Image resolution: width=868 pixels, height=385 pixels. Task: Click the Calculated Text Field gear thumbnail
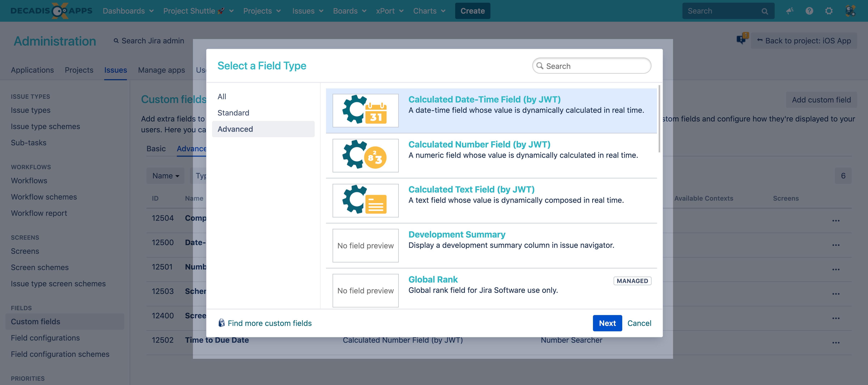click(365, 200)
